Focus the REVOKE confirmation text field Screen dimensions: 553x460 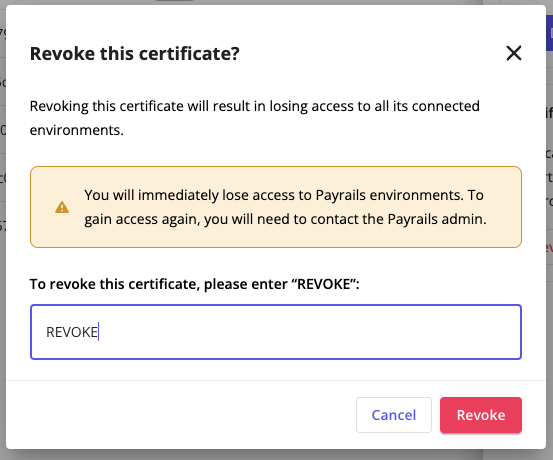point(276,332)
